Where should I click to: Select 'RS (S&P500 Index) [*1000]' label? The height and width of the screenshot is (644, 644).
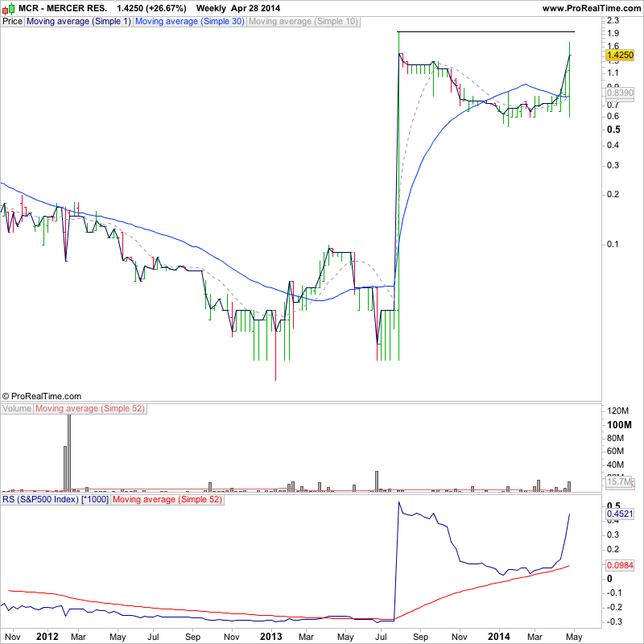point(56,499)
